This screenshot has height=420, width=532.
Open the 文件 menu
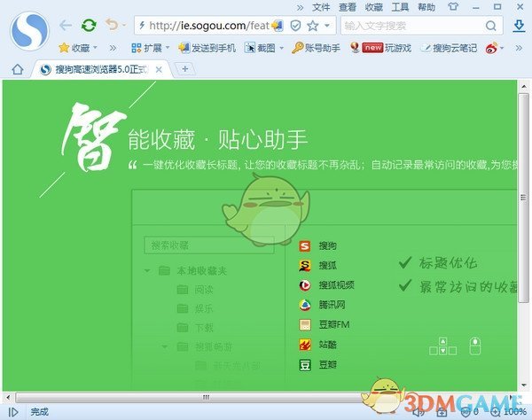321,7
